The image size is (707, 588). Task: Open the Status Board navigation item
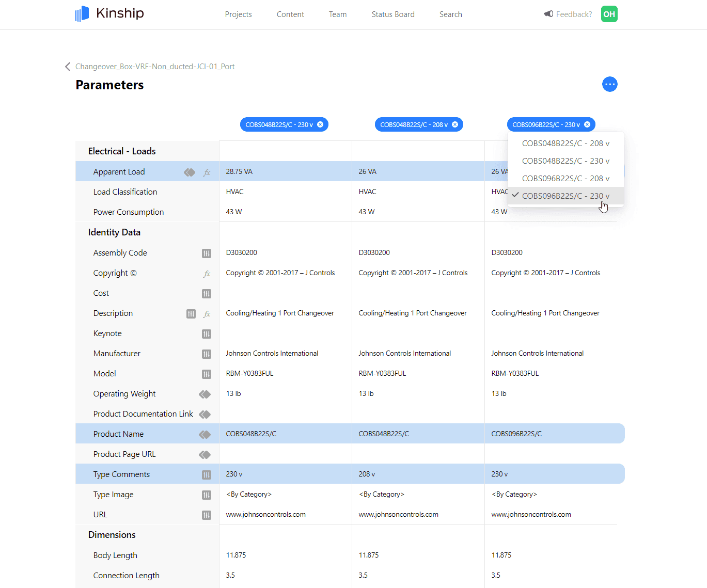tap(393, 14)
